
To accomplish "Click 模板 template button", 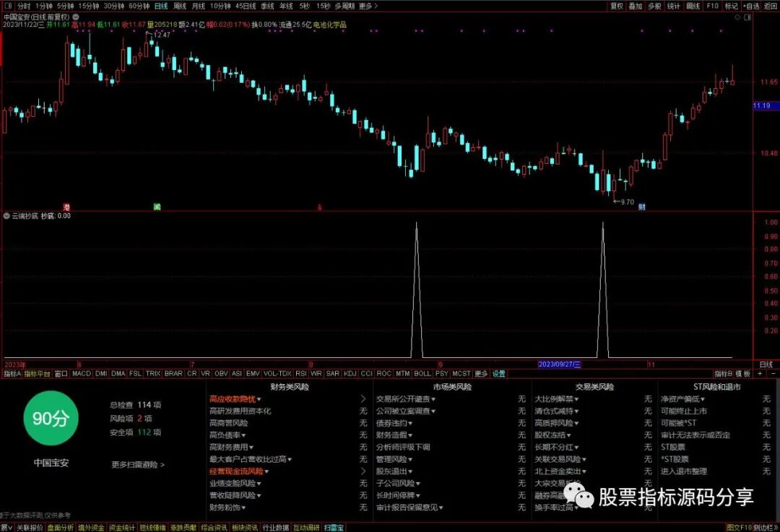I will [743, 373].
